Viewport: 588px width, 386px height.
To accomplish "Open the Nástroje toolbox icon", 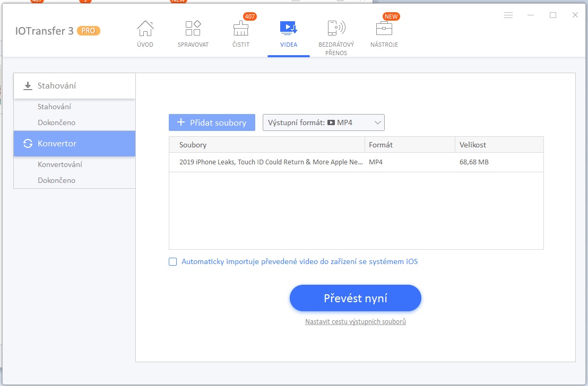I will [384, 28].
